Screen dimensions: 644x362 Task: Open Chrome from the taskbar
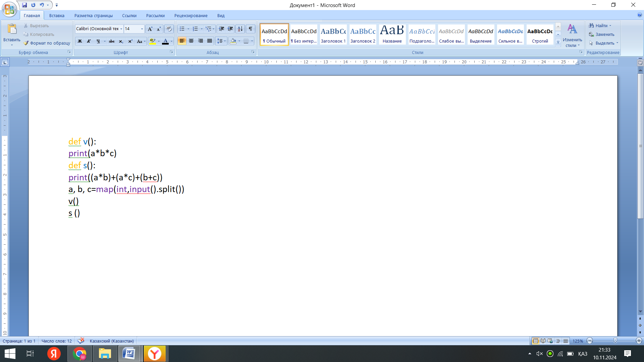tap(79, 354)
